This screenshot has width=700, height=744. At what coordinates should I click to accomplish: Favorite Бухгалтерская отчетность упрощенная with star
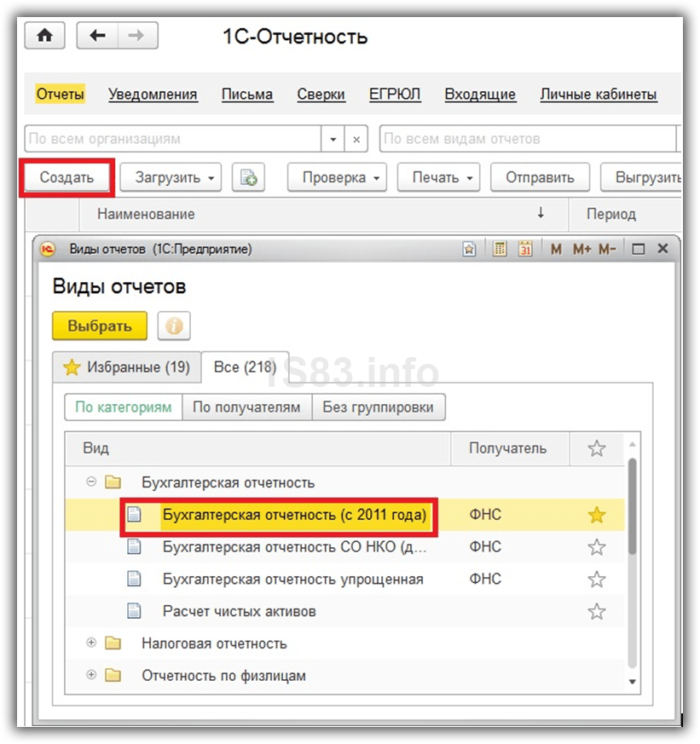coord(597,580)
